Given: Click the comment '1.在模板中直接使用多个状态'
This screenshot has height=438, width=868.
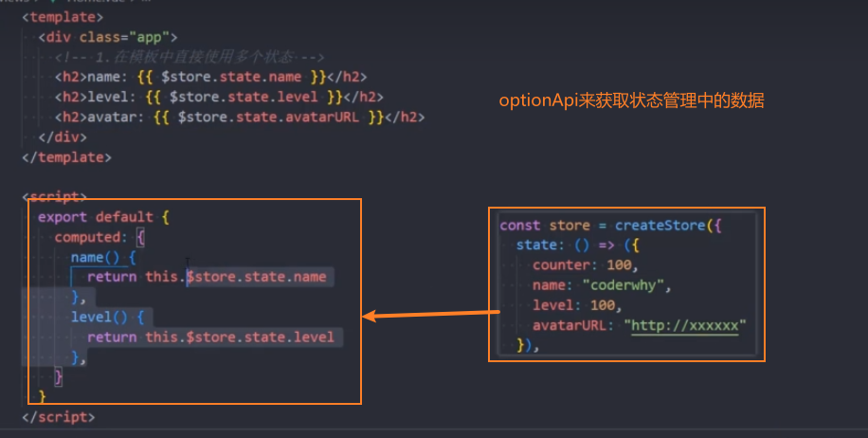Looking at the screenshot, I should pyautogui.click(x=190, y=57).
